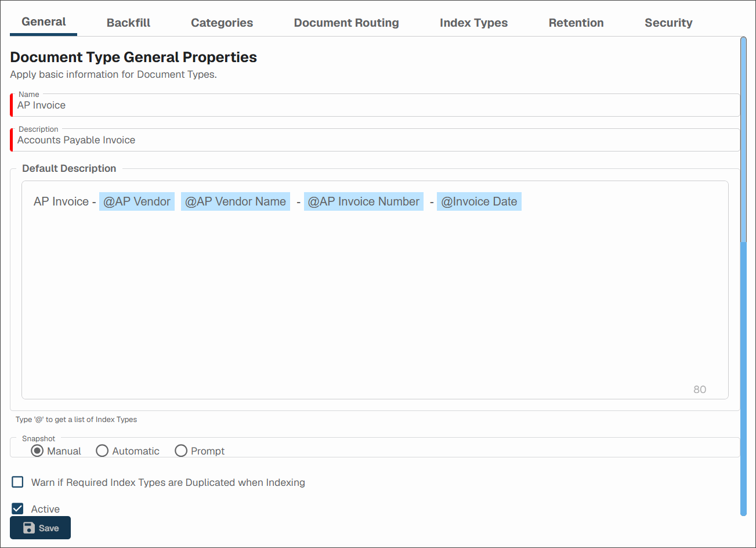Click the floppy disk icon on Save
The width and height of the screenshot is (756, 548).
pos(28,528)
